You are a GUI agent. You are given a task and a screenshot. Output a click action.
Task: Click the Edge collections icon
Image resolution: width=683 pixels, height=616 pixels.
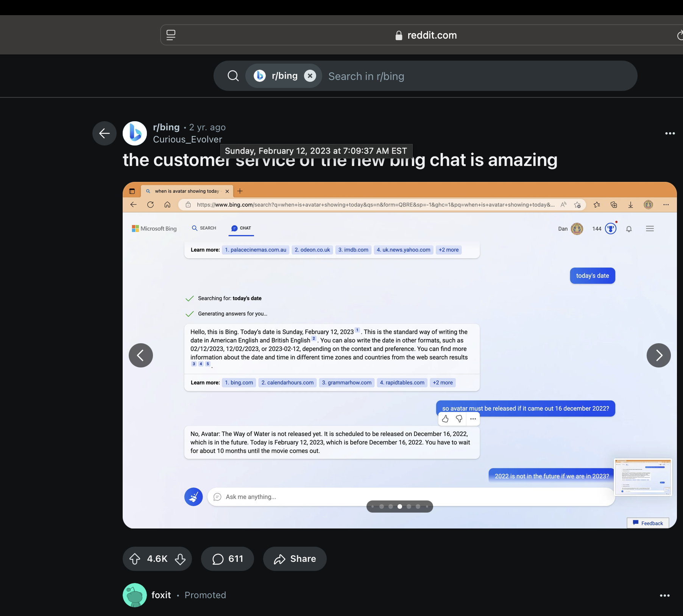614,205
